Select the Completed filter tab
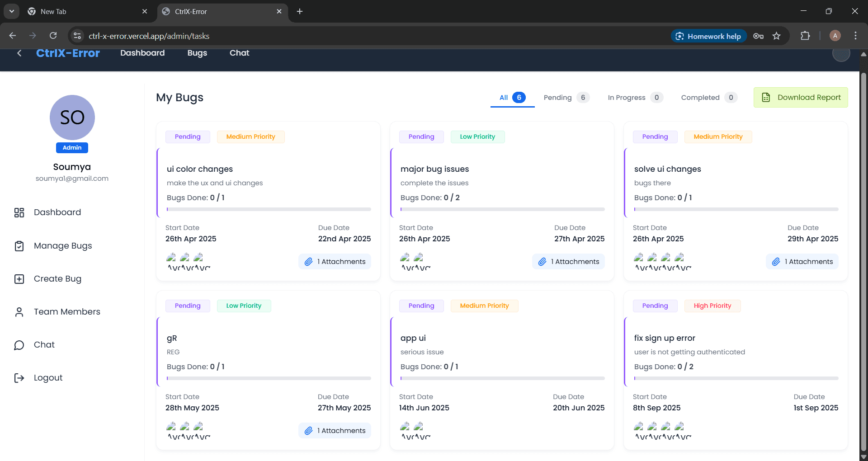The height and width of the screenshot is (461, 868). coord(709,98)
